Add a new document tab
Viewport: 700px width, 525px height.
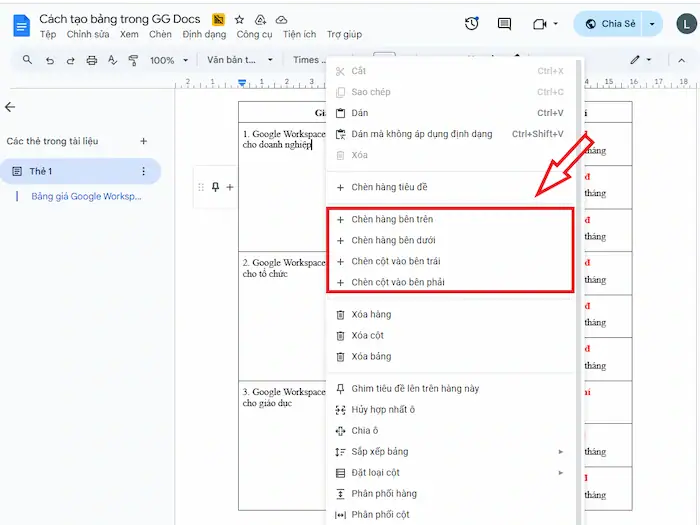coord(143,141)
